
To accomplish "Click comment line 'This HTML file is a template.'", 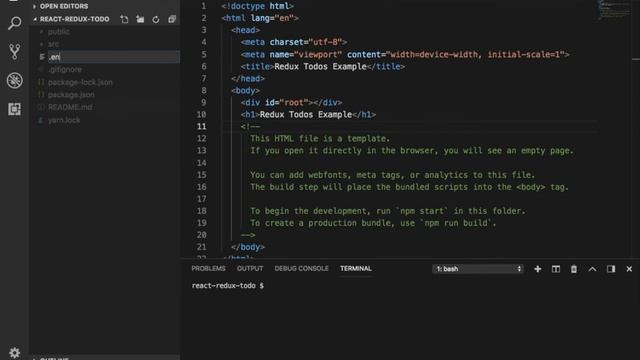I will point(320,139).
